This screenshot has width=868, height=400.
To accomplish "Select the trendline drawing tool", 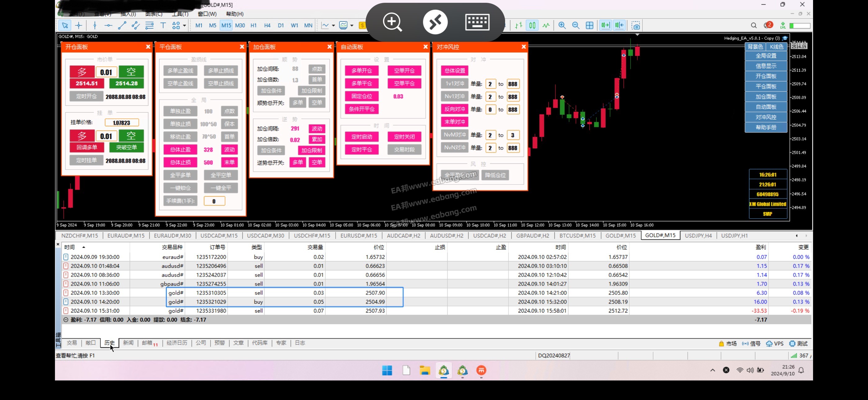I will [122, 25].
